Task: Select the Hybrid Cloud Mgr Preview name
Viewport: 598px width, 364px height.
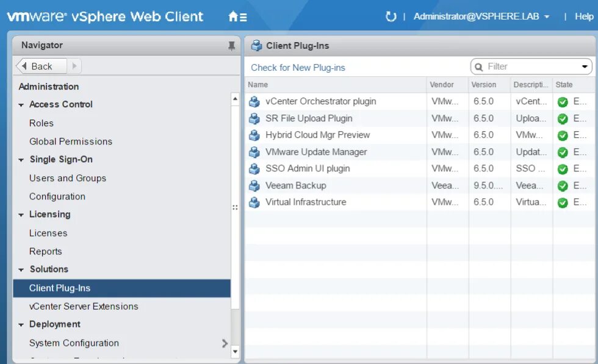Action: point(318,135)
